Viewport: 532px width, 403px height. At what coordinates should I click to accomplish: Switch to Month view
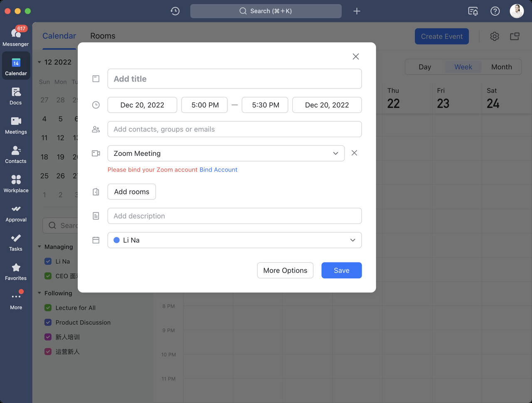(x=501, y=67)
